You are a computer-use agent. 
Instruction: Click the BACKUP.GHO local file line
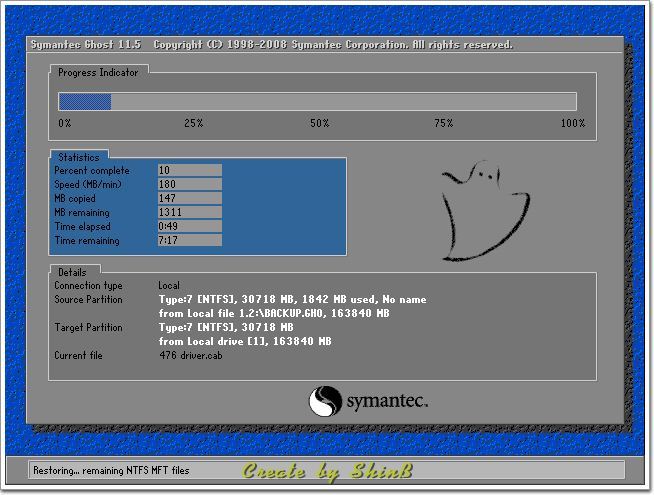click(x=274, y=313)
